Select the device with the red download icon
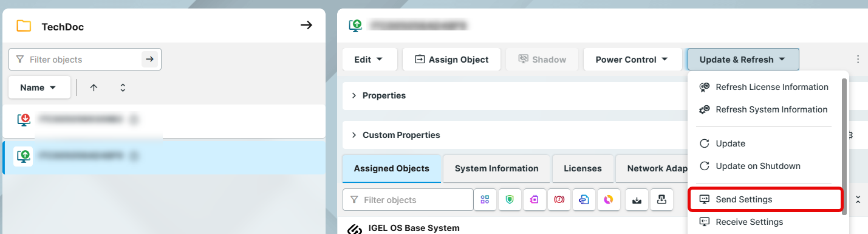Viewport: 868px width, 234px height. coord(164,120)
